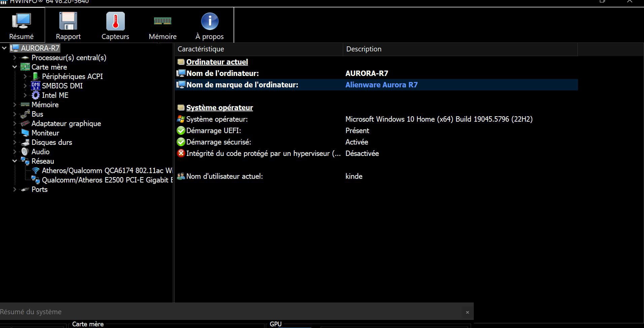This screenshot has width=644, height=328.
Task: Expand the Mémoire tree node arrow
Action: tap(15, 105)
